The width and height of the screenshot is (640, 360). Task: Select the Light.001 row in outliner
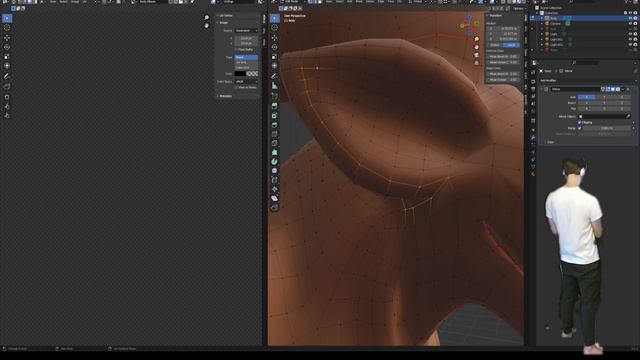click(x=584, y=40)
